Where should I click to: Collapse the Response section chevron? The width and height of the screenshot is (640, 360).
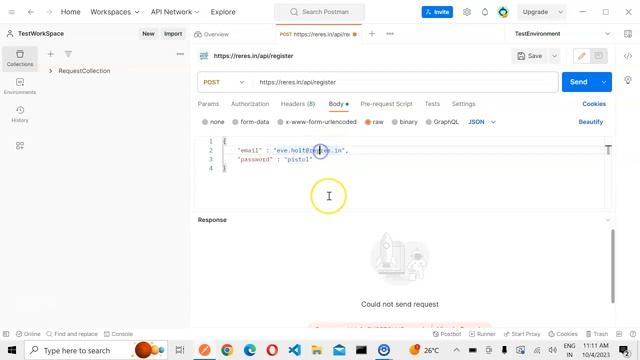click(x=607, y=220)
